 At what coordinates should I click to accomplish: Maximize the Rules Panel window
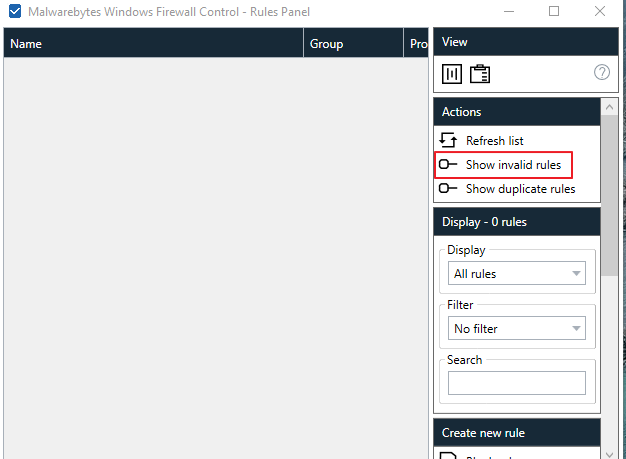(x=554, y=11)
